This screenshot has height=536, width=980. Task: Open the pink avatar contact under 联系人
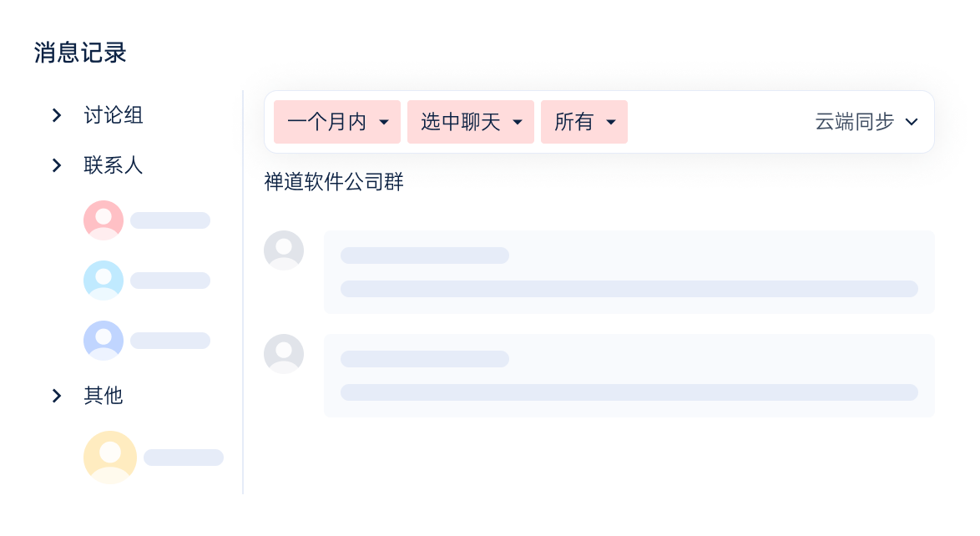[104, 220]
